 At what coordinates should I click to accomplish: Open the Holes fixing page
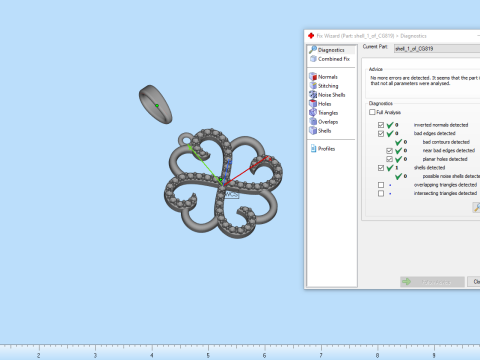320,104
